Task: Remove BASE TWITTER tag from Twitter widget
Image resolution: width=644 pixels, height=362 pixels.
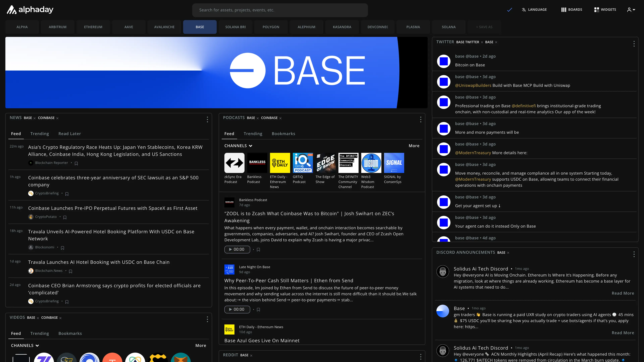Action: tap(482, 42)
